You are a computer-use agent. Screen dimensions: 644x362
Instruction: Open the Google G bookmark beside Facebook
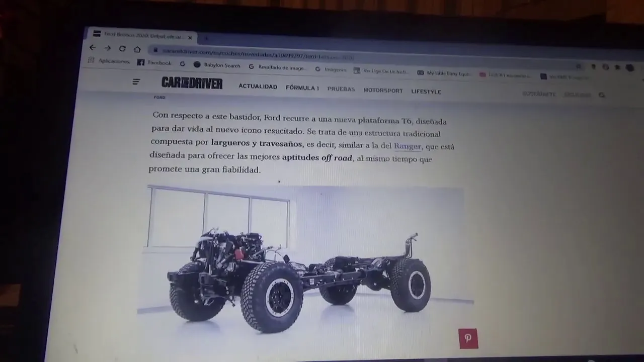[x=183, y=64]
